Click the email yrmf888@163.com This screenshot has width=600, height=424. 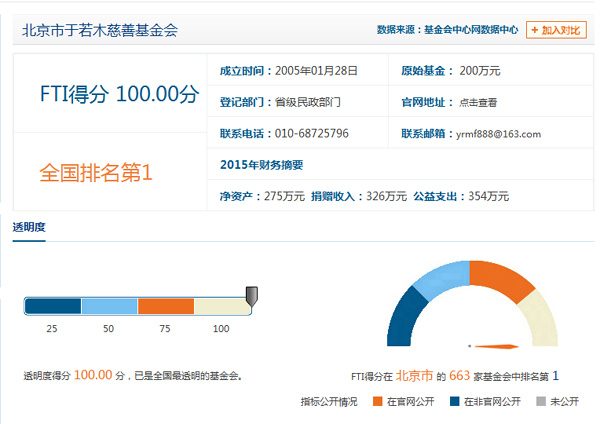(x=498, y=134)
